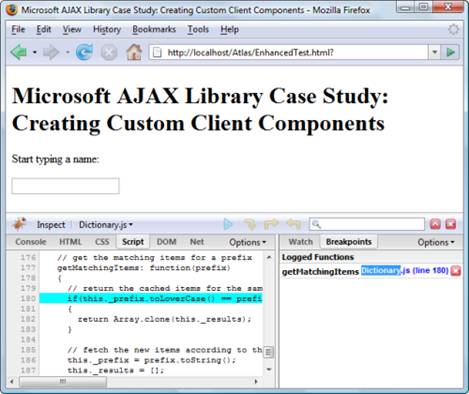
Task: Switch to the DOM tab
Action: (x=166, y=242)
